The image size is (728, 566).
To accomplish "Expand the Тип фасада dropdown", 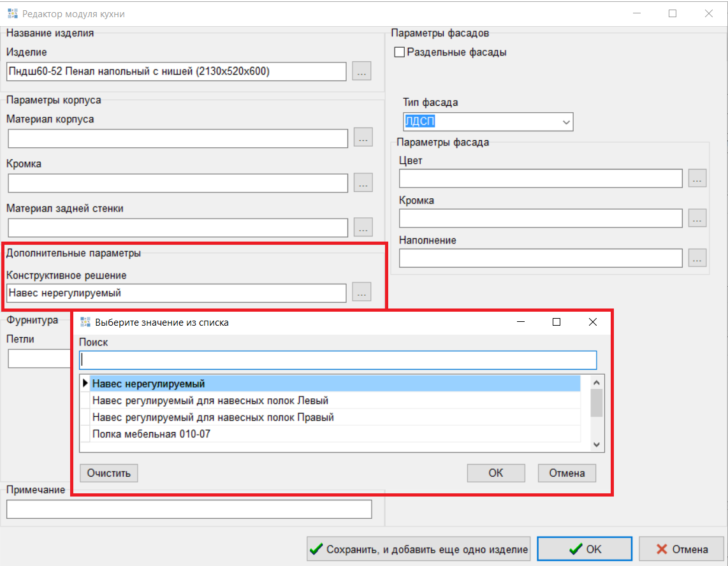I will [565, 122].
